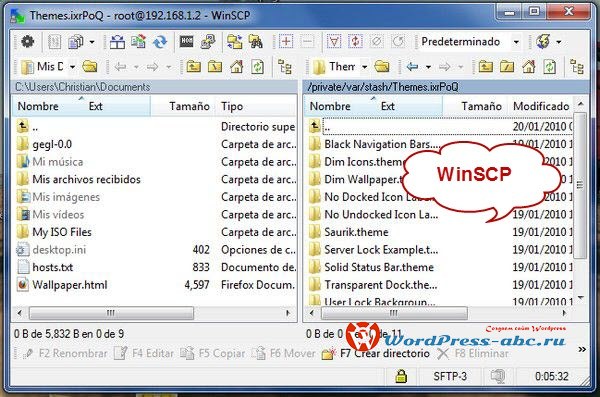Viewport: 600px width, 397px height.
Task: Click the remote vertical scrollbar thumb
Action: click(580, 185)
